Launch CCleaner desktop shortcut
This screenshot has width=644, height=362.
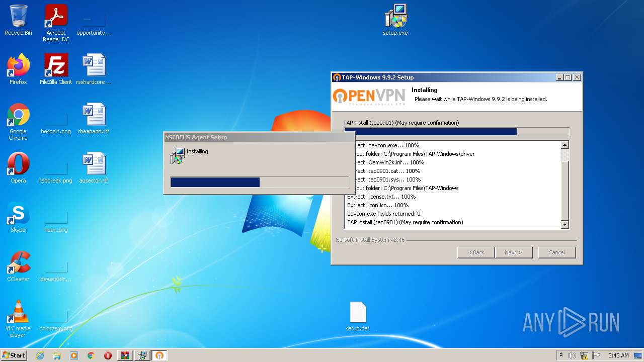click(x=18, y=266)
